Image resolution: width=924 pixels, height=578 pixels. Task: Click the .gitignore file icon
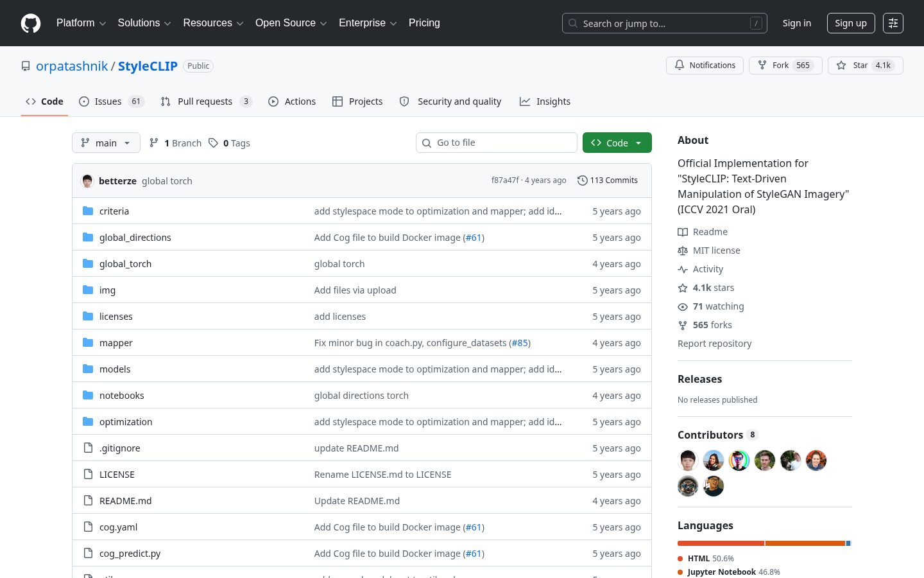(88, 448)
